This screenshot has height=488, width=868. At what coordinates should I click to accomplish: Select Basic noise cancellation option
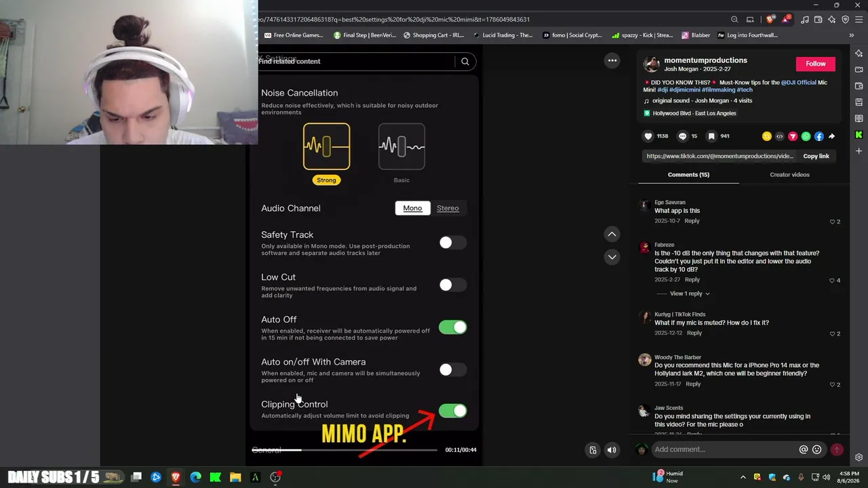tap(401, 146)
